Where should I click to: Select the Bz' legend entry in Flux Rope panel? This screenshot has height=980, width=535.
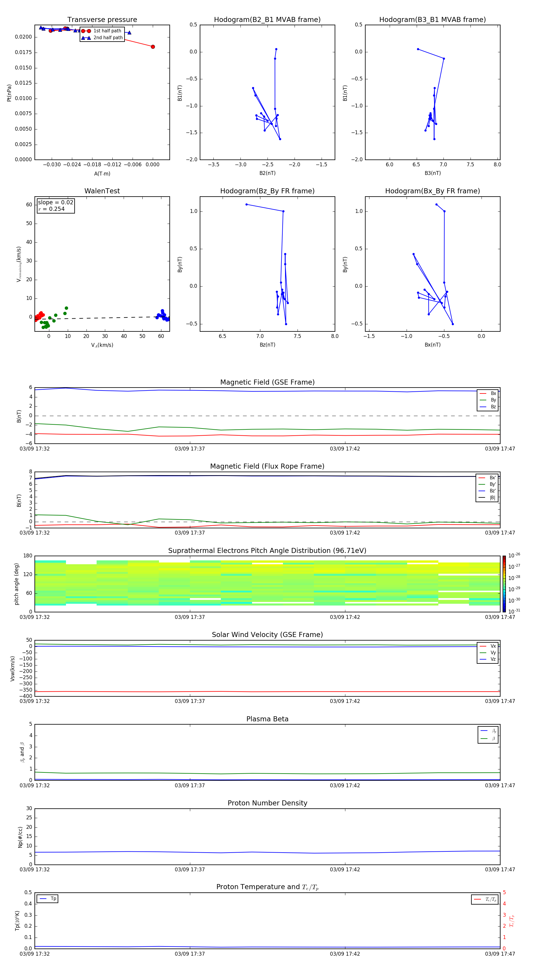click(x=487, y=491)
